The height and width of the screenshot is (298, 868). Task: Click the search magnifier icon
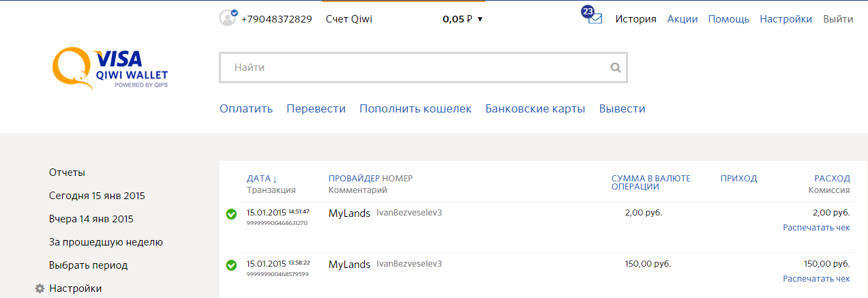tap(615, 68)
